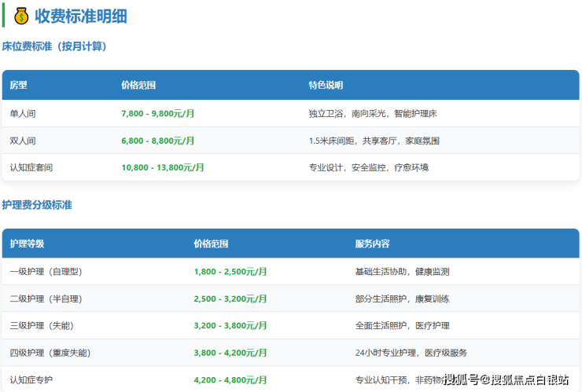Select the 护理费分级标准 subheading
582x392 pixels.
coord(37,204)
